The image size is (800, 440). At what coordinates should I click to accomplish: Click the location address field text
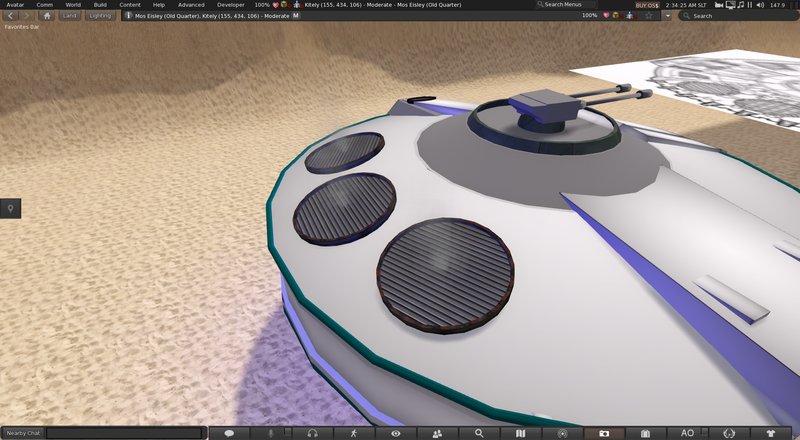(212, 16)
